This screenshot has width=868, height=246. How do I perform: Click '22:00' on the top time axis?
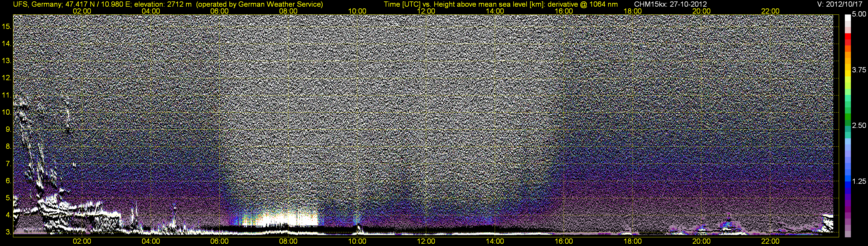pos(770,11)
